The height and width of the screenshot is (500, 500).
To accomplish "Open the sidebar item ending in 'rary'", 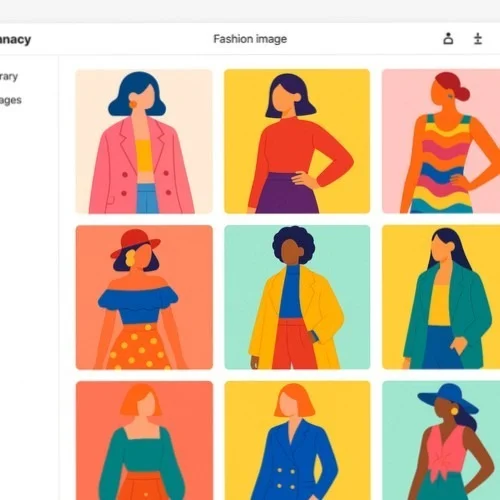I will [9, 76].
